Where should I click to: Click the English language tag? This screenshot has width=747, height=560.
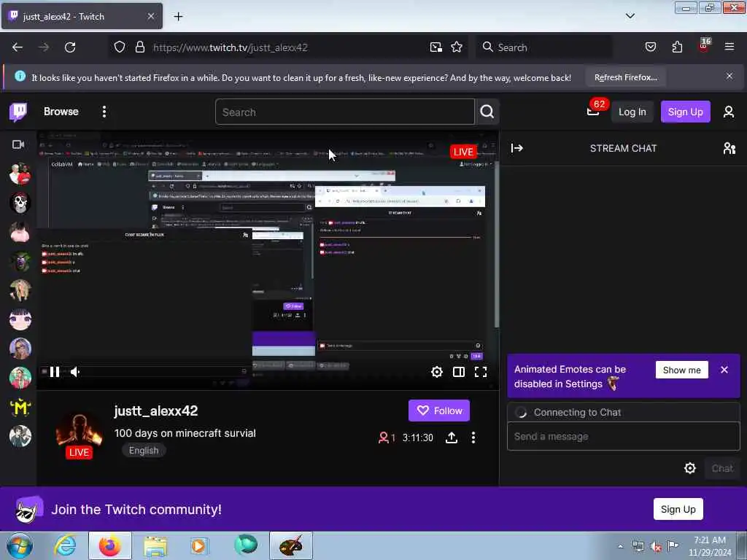pyautogui.click(x=144, y=451)
